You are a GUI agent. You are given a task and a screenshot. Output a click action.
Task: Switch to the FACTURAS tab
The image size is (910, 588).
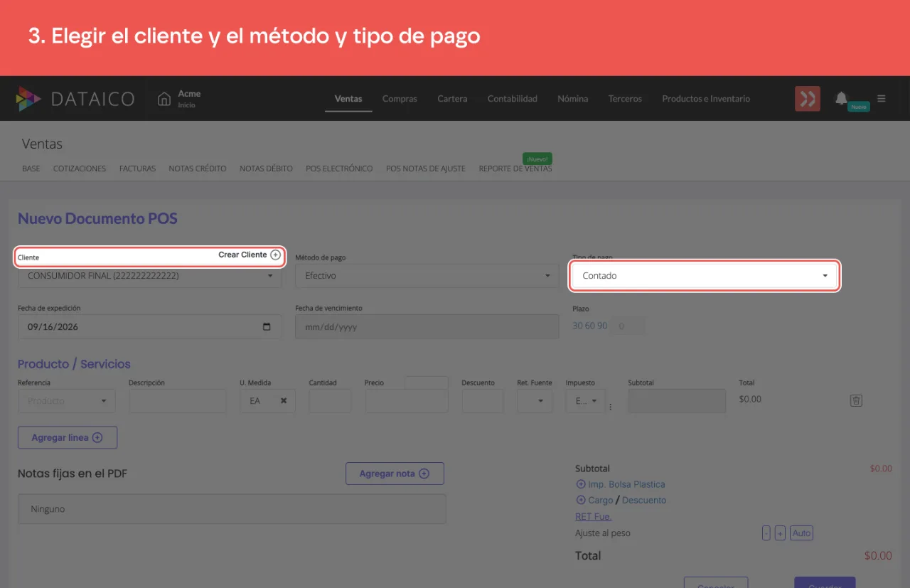click(137, 169)
